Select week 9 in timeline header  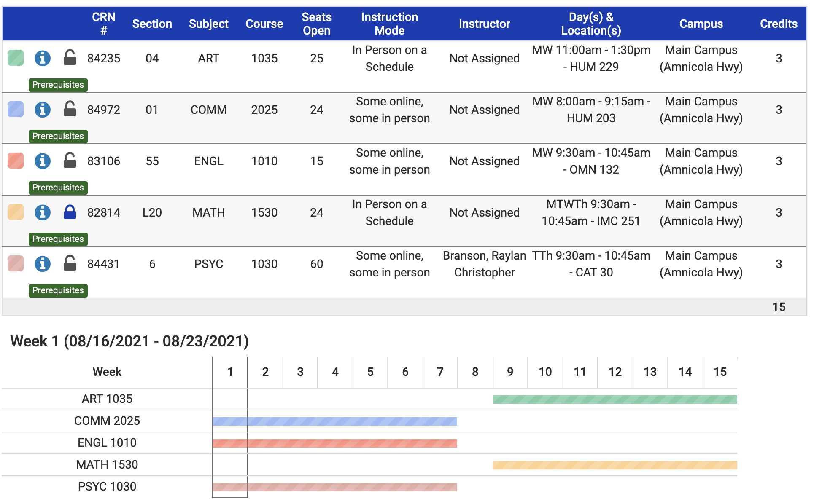click(x=510, y=372)
